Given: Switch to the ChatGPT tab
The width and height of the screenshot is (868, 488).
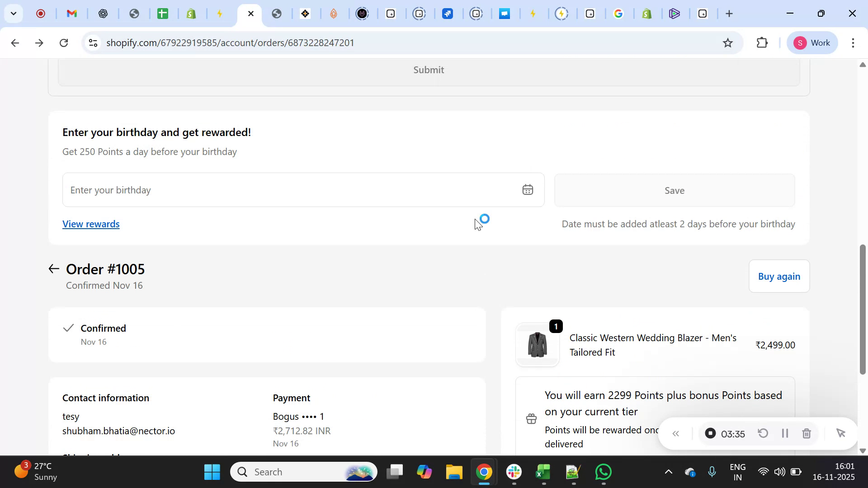Looking at the screenshot, I should [x=103, y=14].
